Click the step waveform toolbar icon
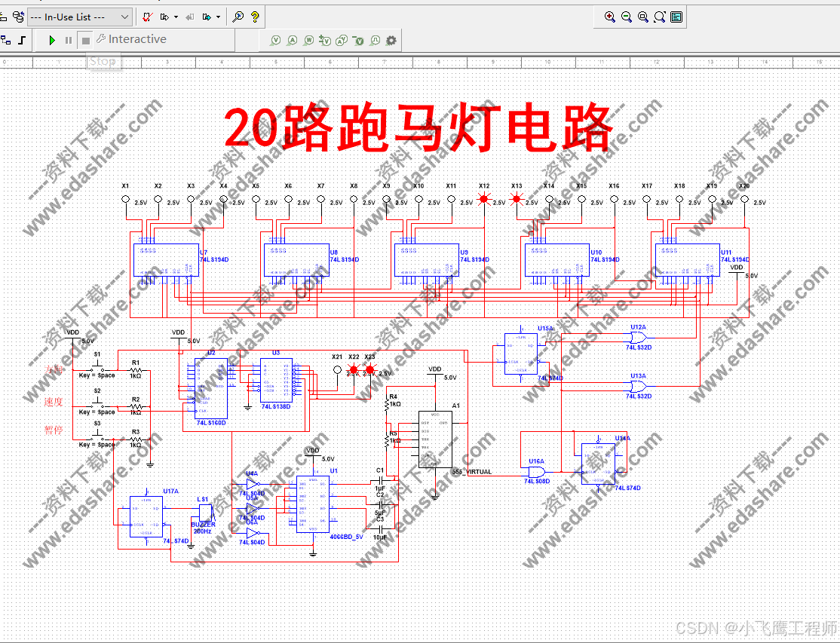 (x=22, y=40)
